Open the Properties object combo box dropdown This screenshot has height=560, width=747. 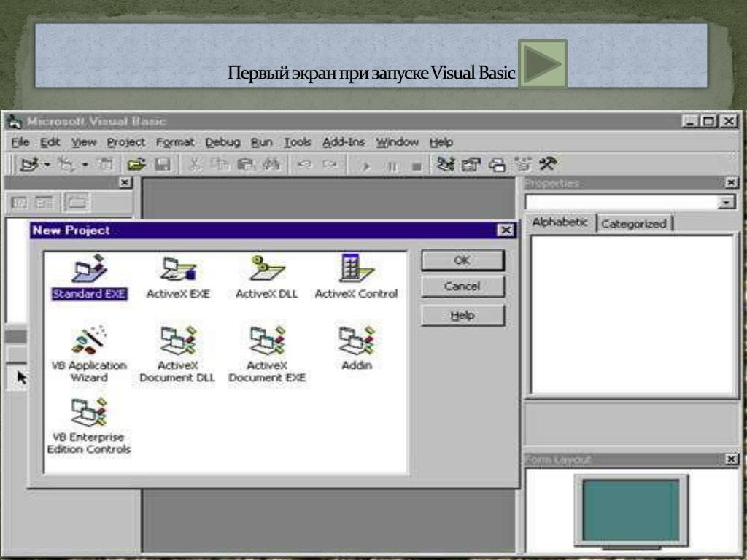tap(726, 203)
